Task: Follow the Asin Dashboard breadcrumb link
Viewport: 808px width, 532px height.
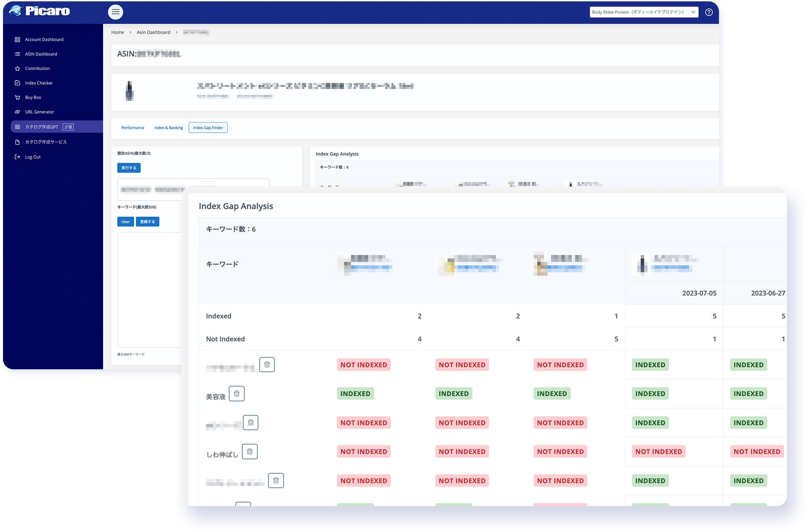Action: pyautogui.click(x=153, y=32)
